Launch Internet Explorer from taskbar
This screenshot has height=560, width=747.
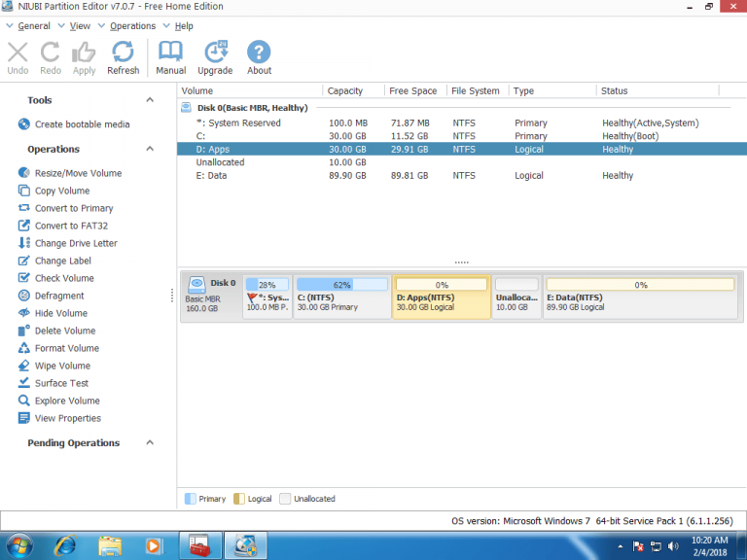tap(65, 545)
